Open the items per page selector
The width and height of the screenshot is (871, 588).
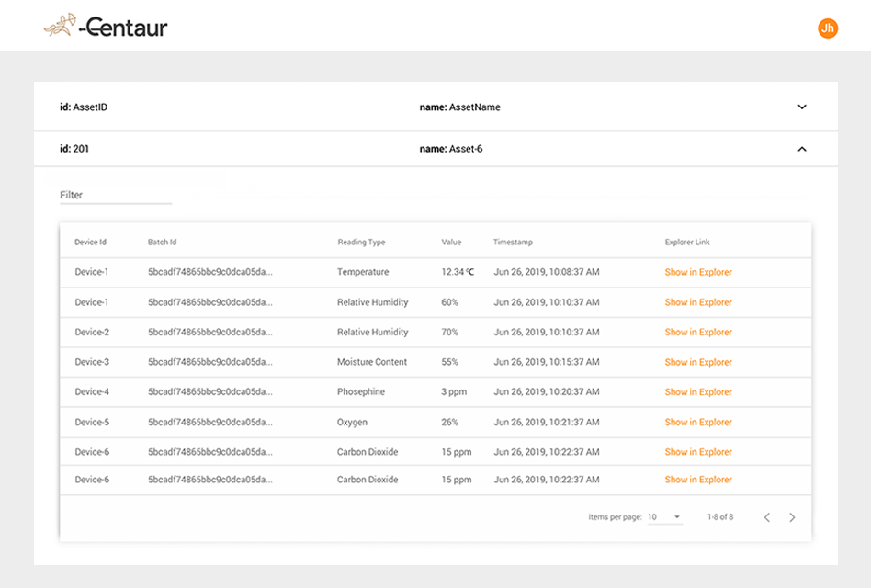coord(664,516)
